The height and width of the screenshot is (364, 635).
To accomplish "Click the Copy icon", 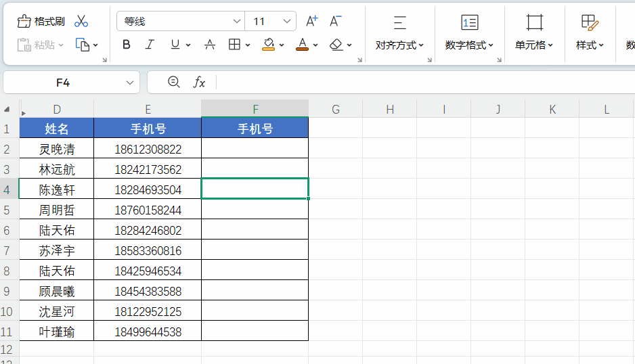I will tap(83, 45).
